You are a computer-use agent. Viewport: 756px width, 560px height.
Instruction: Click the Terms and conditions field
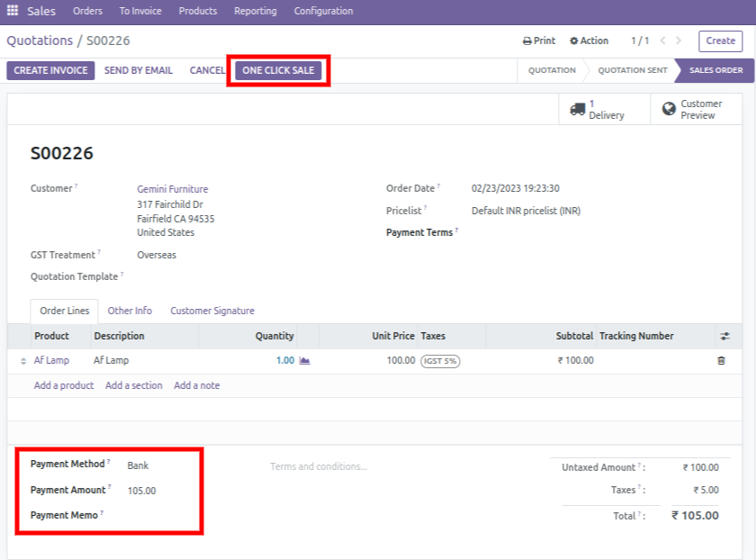click(x=319, y=466)
